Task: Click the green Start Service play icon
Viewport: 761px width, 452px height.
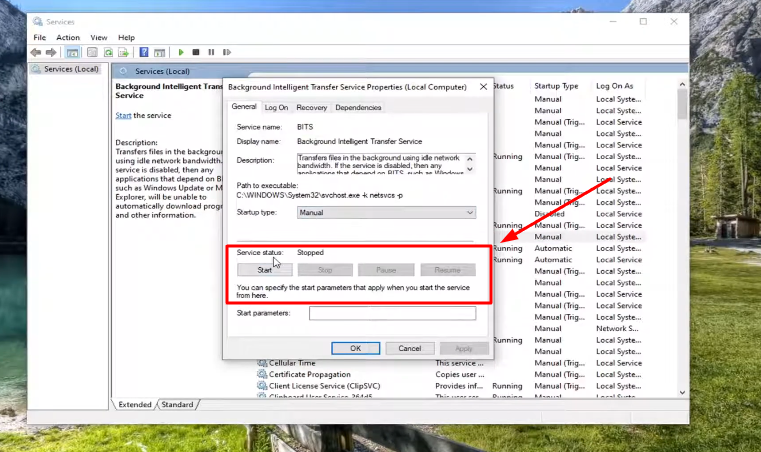Action: point(181,52)
